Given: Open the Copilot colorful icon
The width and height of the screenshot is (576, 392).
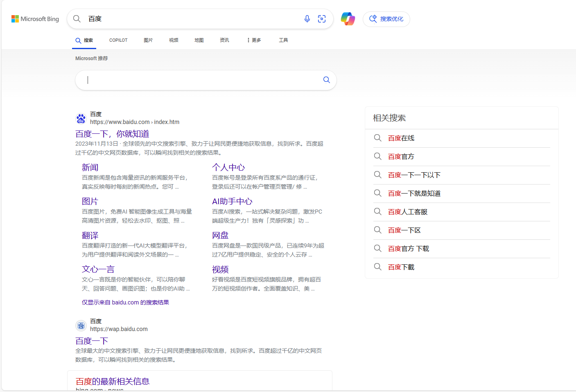Looking at the screenshot, I should (x=348, y=19).
